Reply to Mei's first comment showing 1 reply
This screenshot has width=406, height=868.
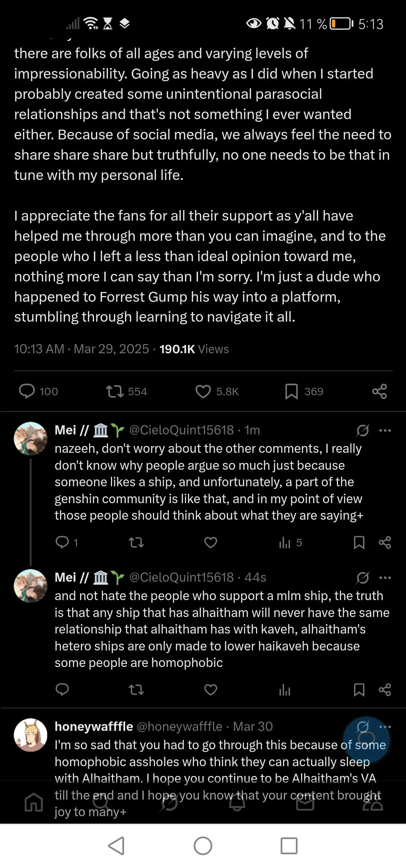click(x=62, y=542)
